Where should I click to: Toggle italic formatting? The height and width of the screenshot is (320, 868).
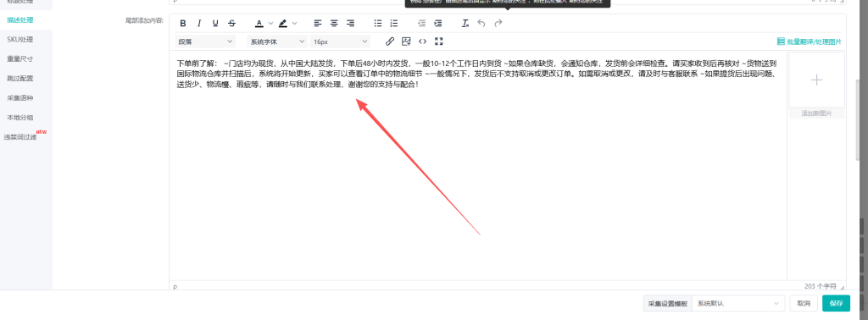click(199, 23)
